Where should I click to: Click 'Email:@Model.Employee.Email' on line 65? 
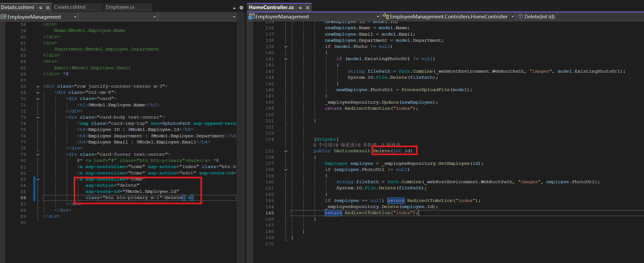pos(93,68)
